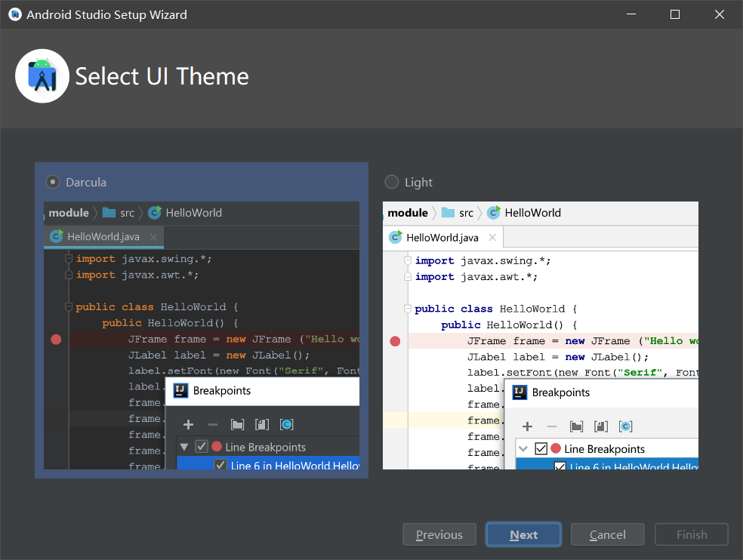Click the Add breakpoint plus icon in Darcula preview
This screenshot has width=743, height=560.
click(188, 425)
